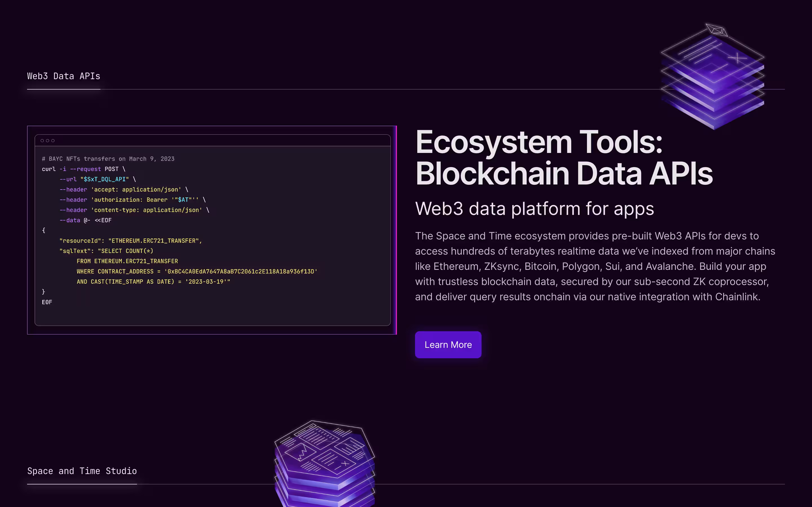Click the Ecosystem Tools: Blockchain Data APIs heading

click(564, 158)
